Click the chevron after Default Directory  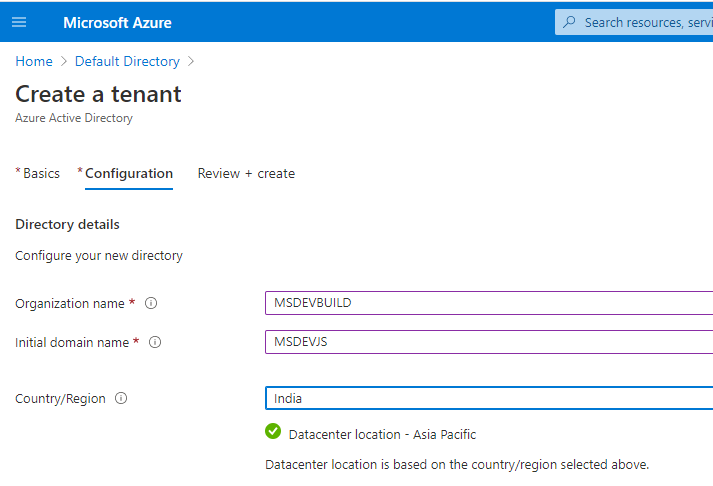point(191,62)
